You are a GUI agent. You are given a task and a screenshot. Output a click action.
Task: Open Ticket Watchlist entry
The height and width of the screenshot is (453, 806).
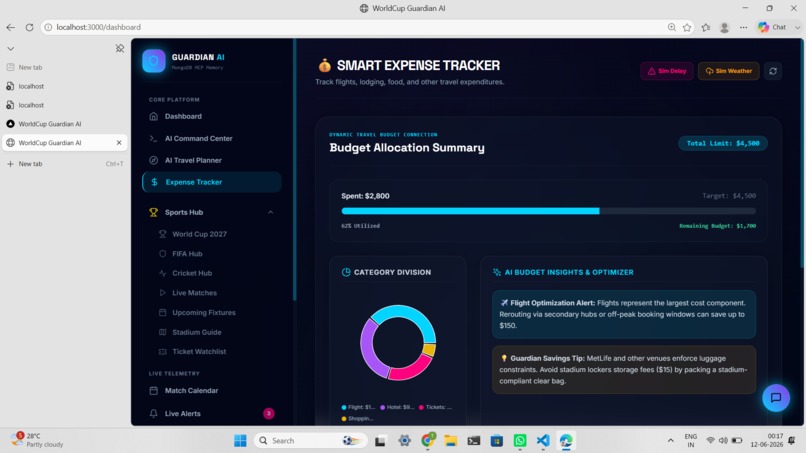coord(199,352)
